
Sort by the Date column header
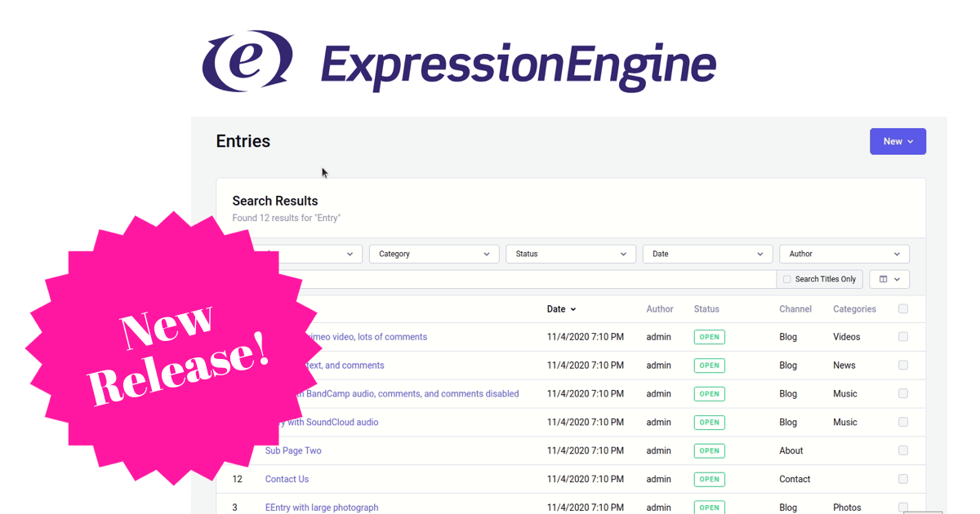561,309
